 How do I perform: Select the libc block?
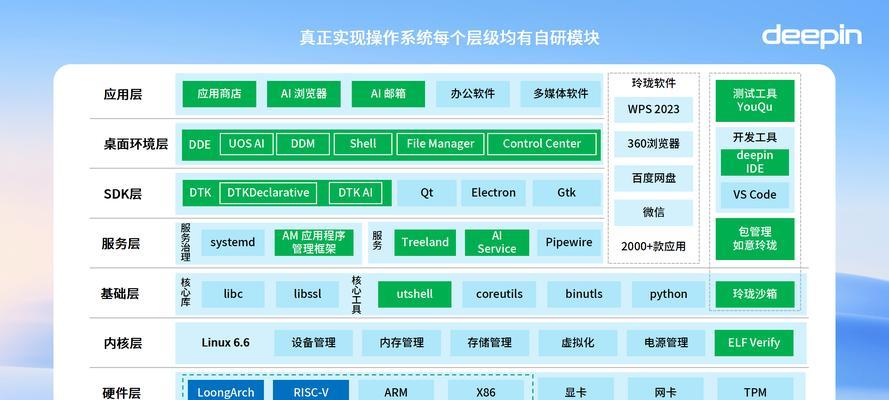pyautogui.click(x=233, y=295)
